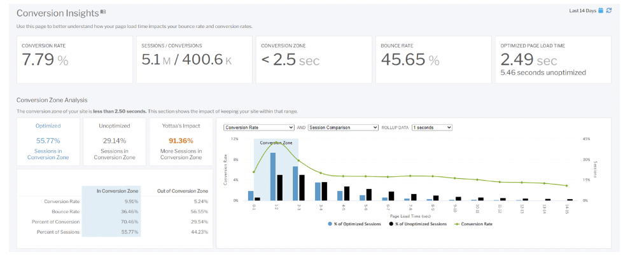
Task: Click the tall blue bar at 1-2 seconds
Action: click(x=273, y=176)
